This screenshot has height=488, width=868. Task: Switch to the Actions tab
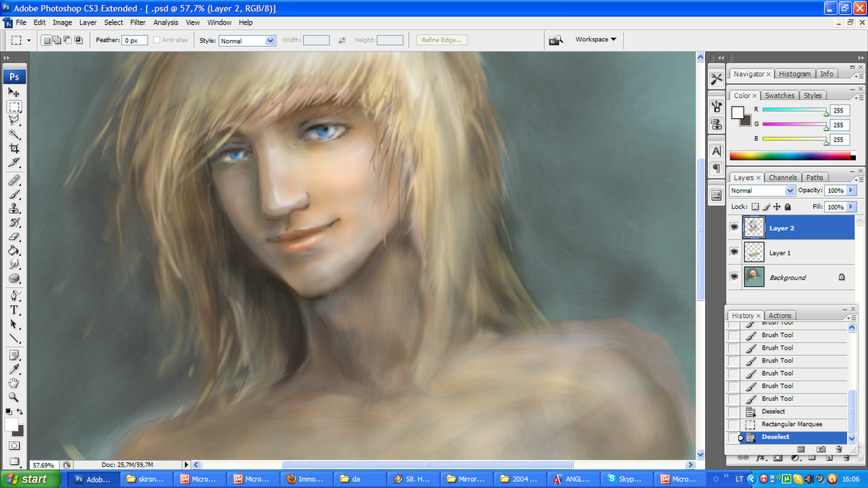click(x=780, y=316)
